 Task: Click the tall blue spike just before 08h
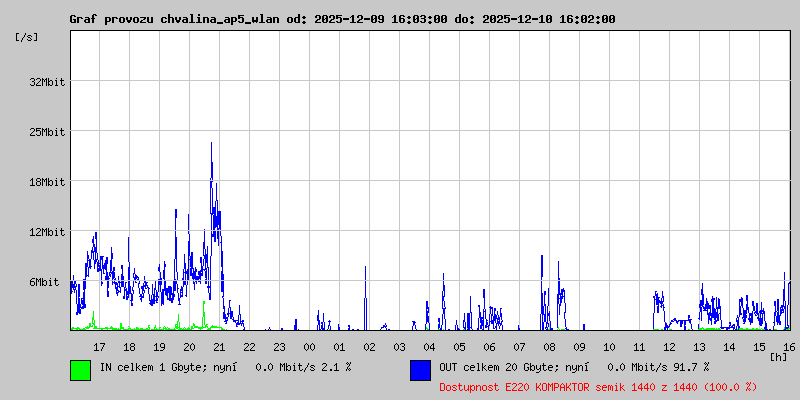coord(542,291)
